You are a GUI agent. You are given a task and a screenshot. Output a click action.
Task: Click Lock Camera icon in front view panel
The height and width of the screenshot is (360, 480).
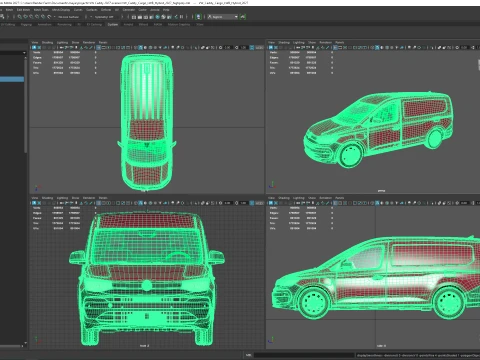click(39, 203)
